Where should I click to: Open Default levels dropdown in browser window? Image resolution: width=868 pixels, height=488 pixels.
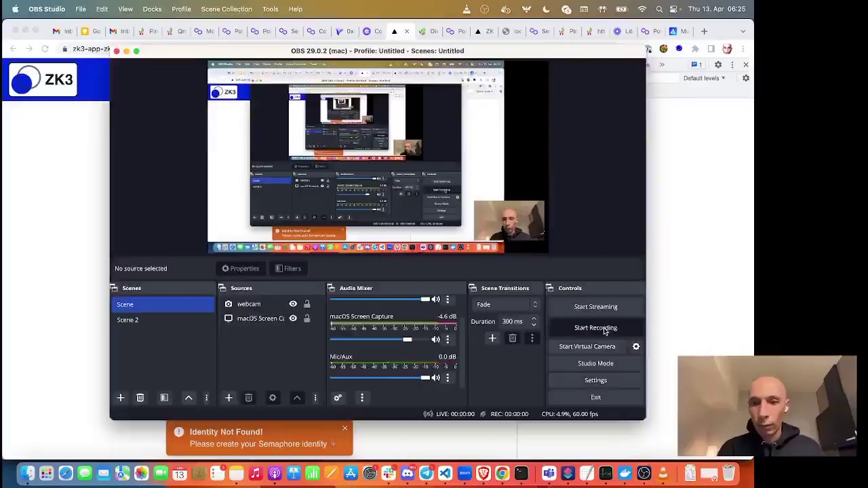tap(705, 78)
